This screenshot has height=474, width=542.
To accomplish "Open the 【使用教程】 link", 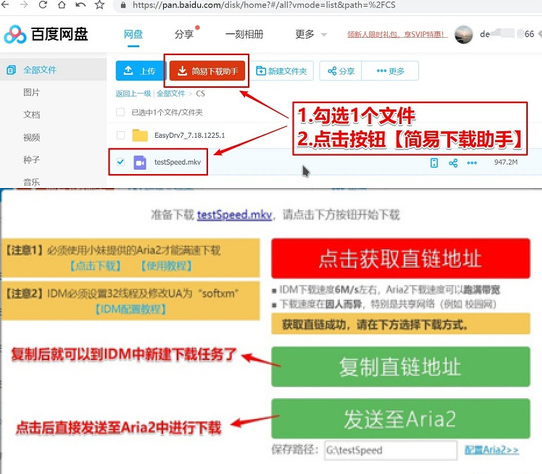I will coord(166,266).
